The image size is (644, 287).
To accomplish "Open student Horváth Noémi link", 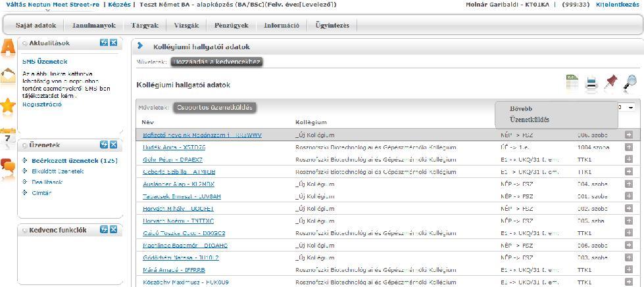I will tap(178, 221).
